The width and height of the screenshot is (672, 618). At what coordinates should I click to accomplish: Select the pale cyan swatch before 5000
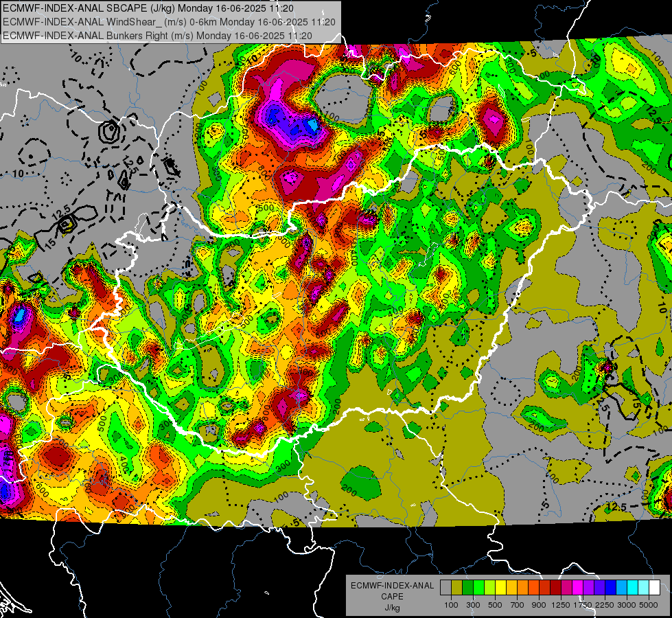[643, 588]
